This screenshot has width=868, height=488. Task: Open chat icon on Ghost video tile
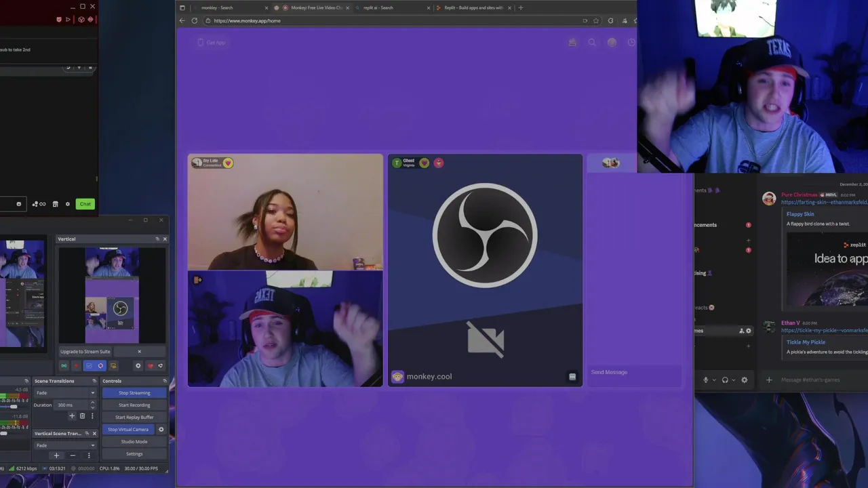[572, 377]
